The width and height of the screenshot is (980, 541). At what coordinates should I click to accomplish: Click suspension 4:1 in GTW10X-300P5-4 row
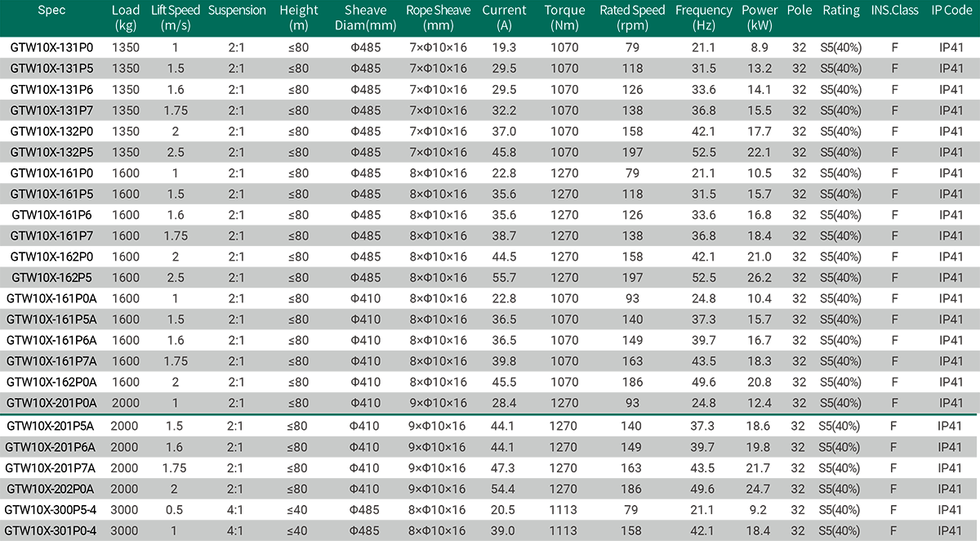(x=235, y=509)
